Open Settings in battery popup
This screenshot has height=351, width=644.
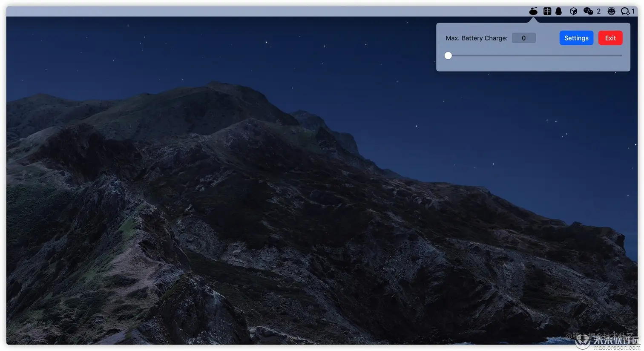pyautogui.click(x=576, y=38)
